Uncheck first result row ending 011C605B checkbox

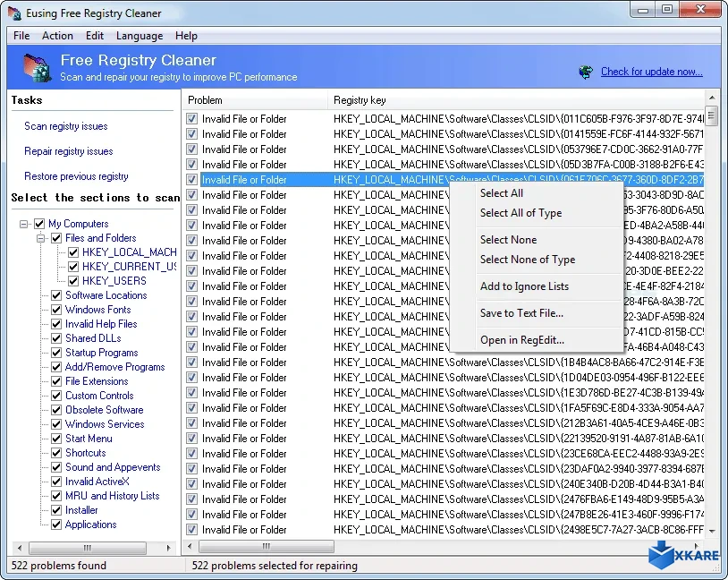pos(191,119)
